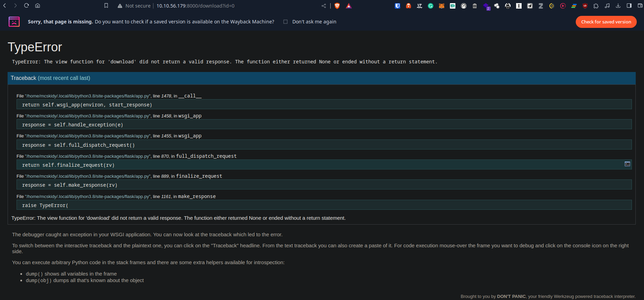Click the dump() helper text

pyautogui.click(x=34, y=274)
